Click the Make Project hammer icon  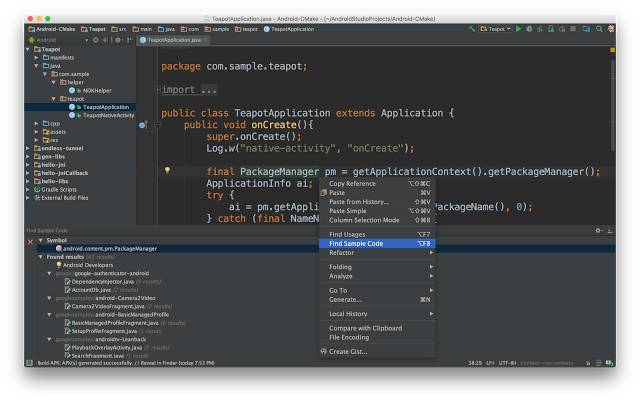pyautogui.click(x=472, y=29)
